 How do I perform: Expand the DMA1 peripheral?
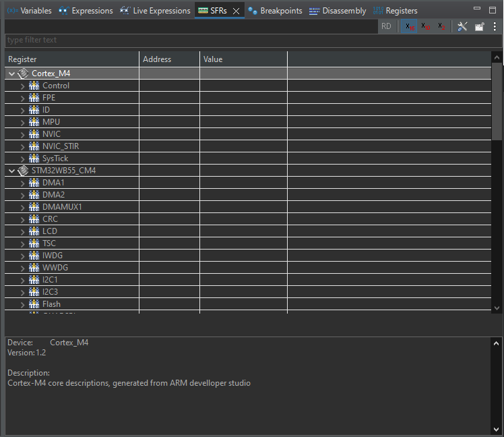[x=22, y=183]
